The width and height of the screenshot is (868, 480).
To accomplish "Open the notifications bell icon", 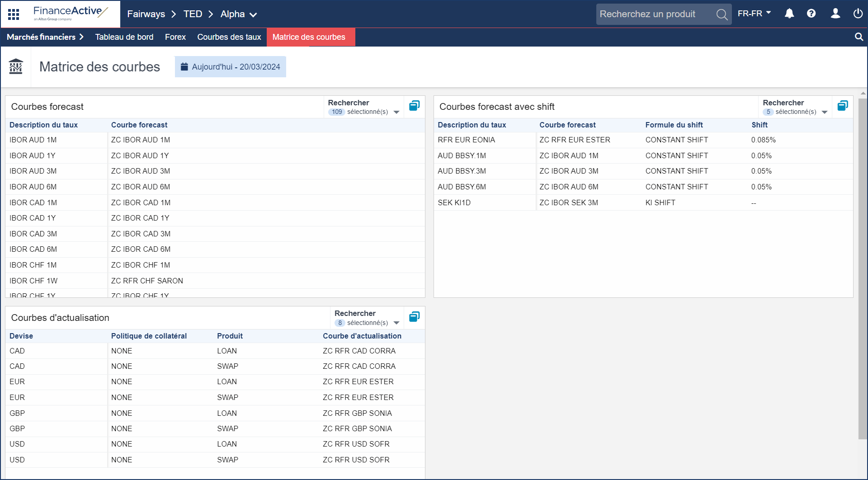I will (789, 14).
